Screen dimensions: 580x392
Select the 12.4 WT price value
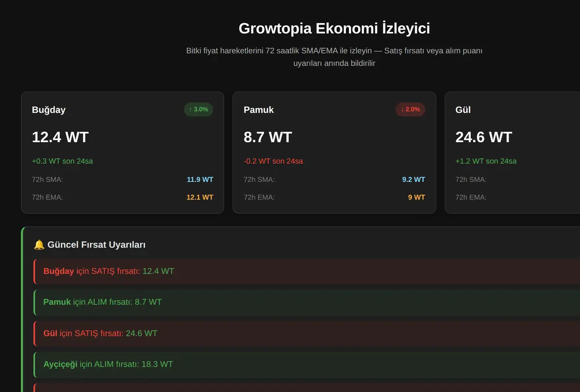pyautogui.click(x=60, y=137)
